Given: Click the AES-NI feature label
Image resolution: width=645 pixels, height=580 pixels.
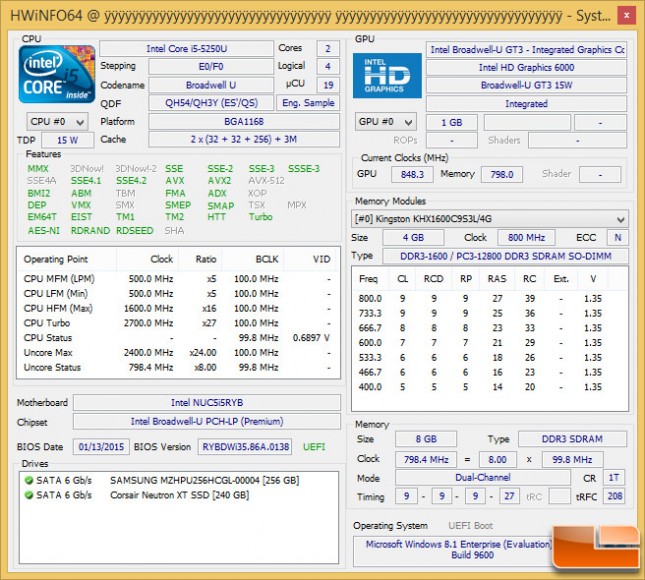Looking at the screenshot, I should click(x=44, y=230).
